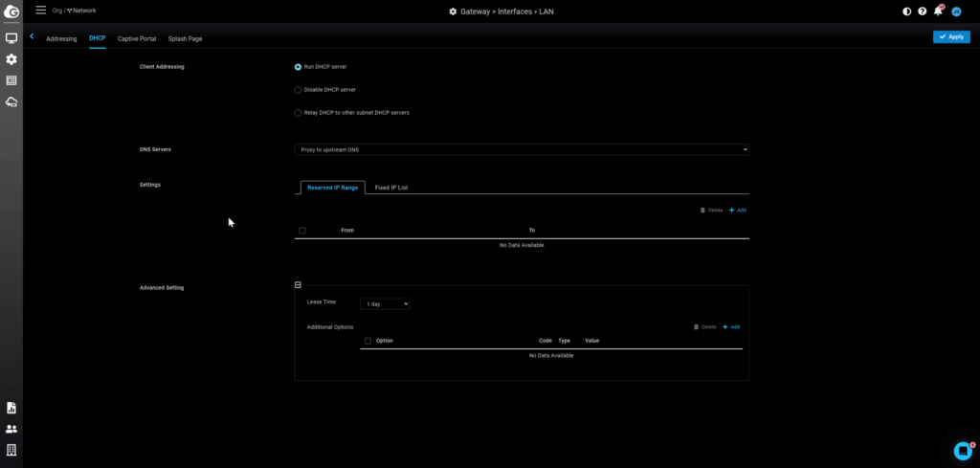Image resolution: width=980 pixels, height=468 pixels.
Task: Open the reports chart document icon
Action: pyautogui.click(x=11, y=408)
